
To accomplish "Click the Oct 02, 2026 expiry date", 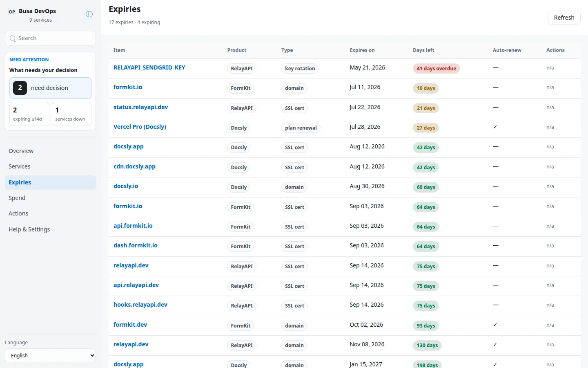I will click(366, 325).
